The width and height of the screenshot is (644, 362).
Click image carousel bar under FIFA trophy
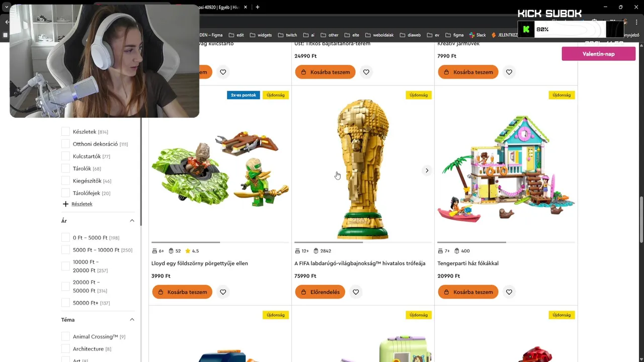click(x=363, y=242)
